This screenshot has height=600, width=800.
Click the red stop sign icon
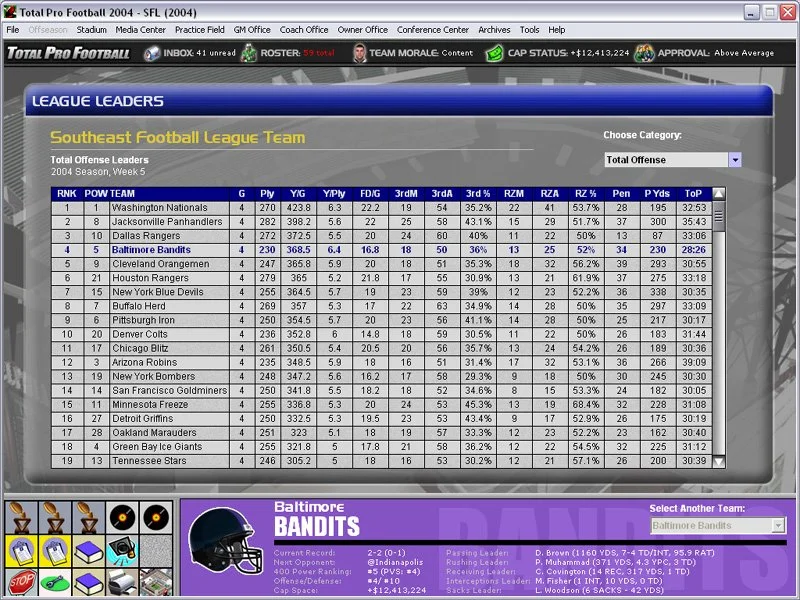click(x=23, y=582)
